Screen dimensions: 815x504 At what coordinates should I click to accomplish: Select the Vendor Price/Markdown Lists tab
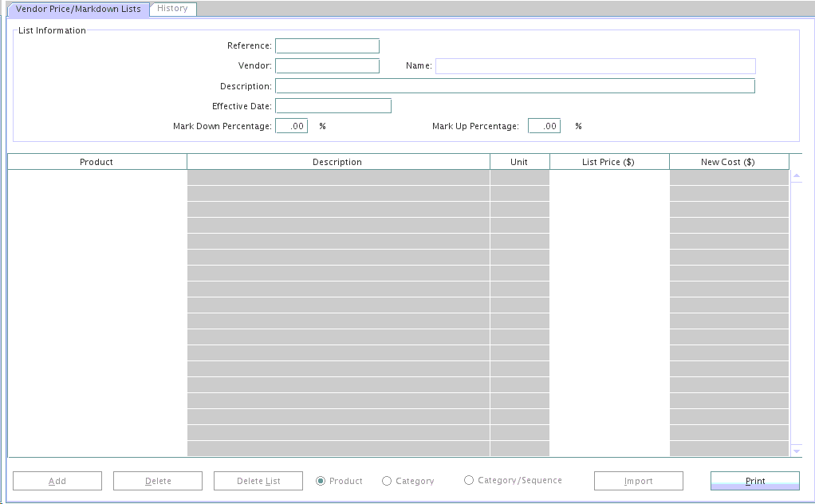[78, 9]
